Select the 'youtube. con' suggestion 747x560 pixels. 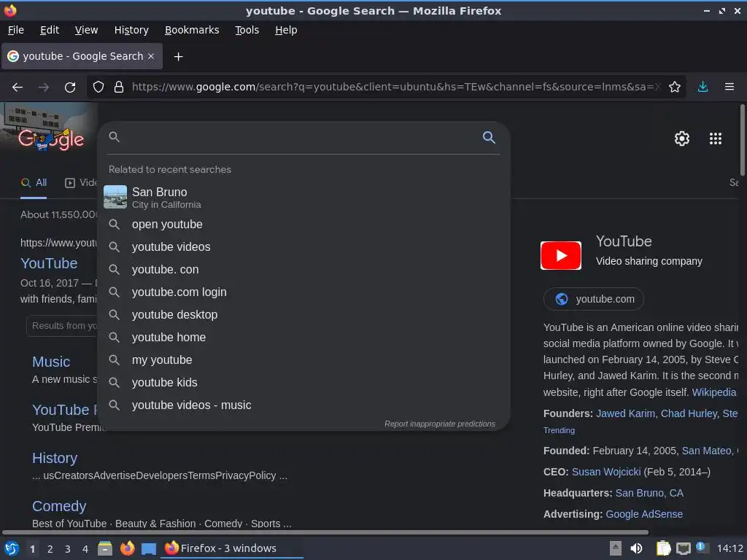tap(304, 270)
